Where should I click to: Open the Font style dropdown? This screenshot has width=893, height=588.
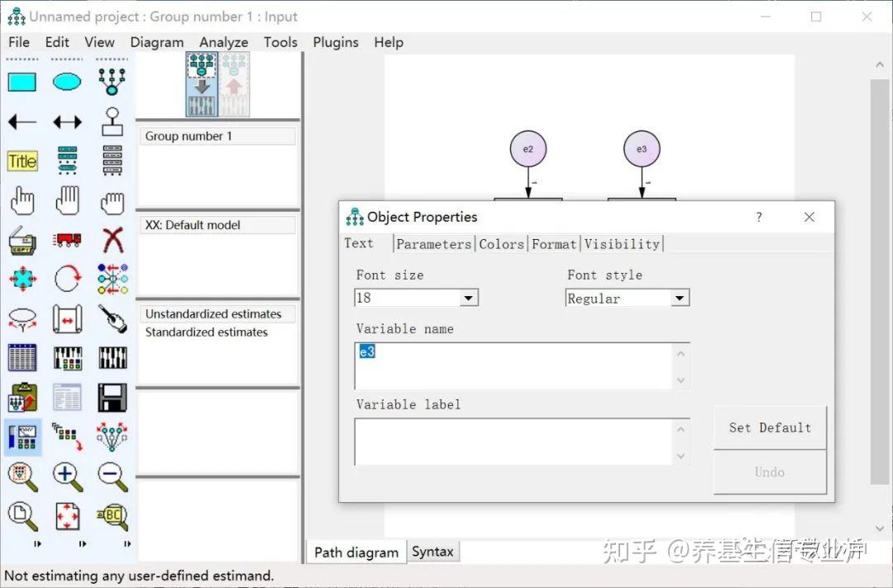pyautogui.click(x=680, y=298)
